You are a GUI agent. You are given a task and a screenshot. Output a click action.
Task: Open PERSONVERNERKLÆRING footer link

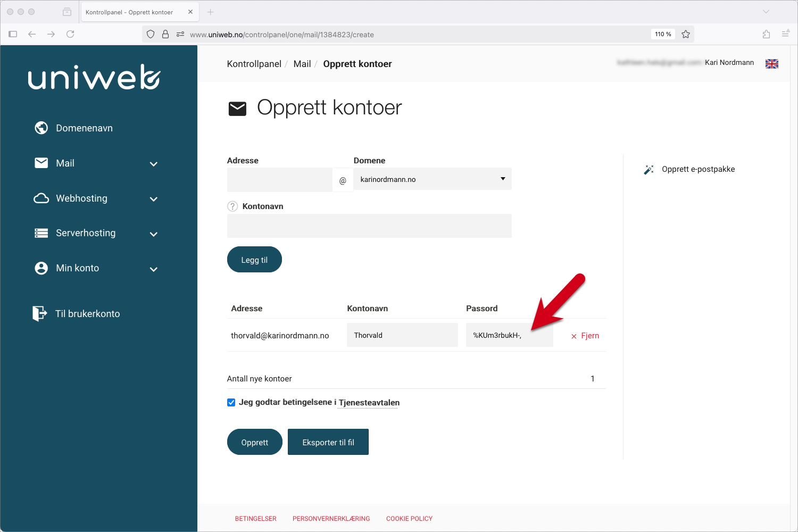331,519
